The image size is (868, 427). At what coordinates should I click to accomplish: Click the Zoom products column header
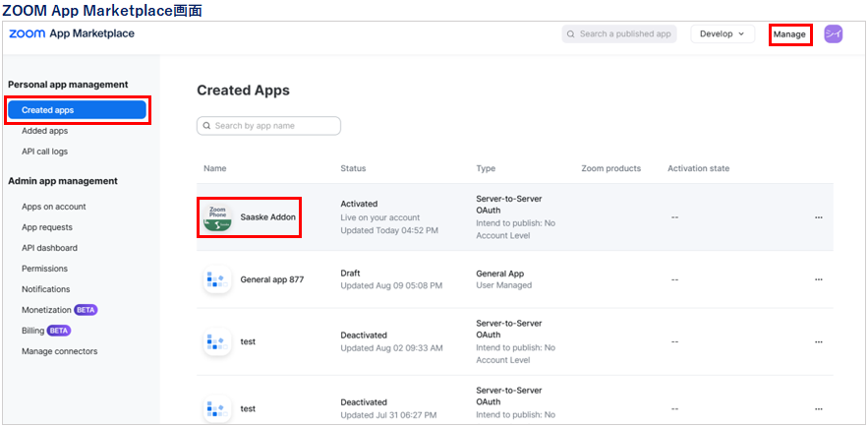click(x=611, y=168)
